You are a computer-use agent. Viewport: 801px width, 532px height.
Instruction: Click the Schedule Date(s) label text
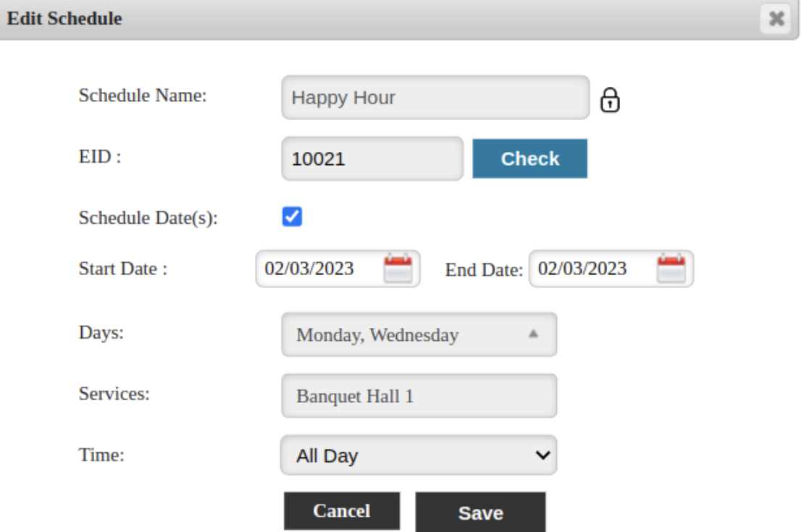click(x=148, y=219)
